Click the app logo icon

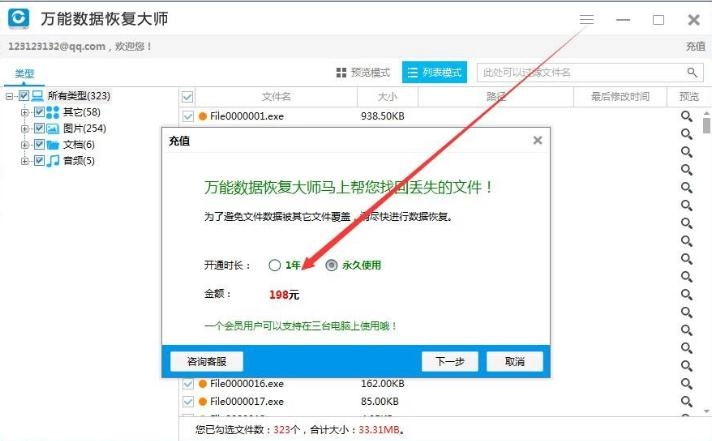click(x=19, y=18)
